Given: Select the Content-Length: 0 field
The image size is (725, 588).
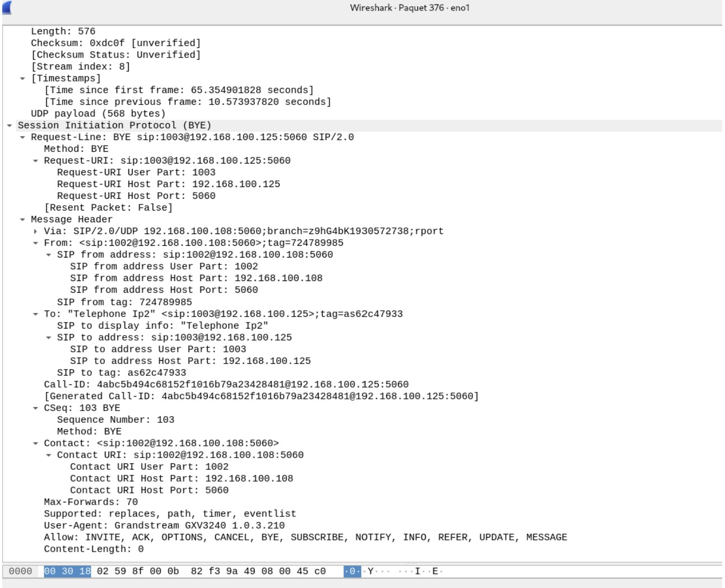Looking at the screenshot, I should (94, 549).
